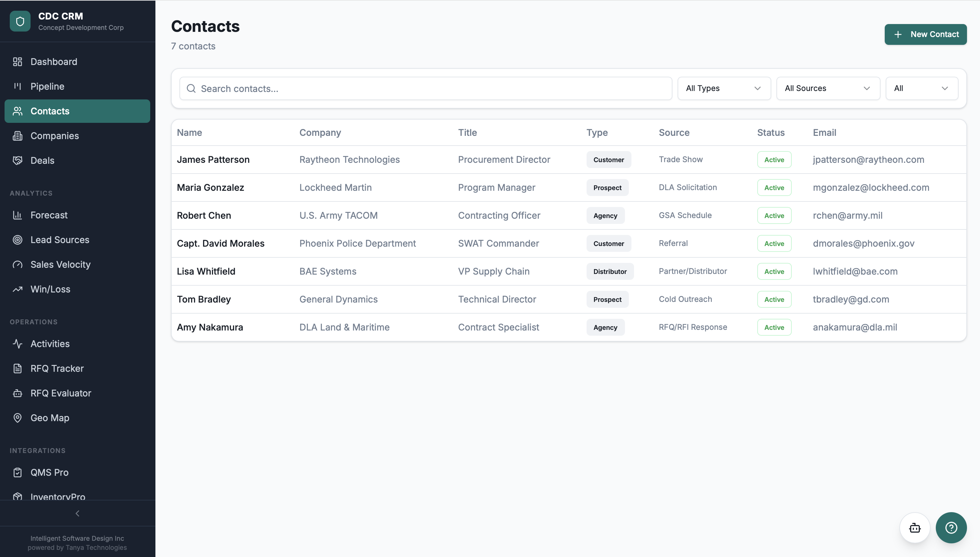980x557 pixels.
Task: Click the Distributor type badge
Action: (x=610, y=271)
